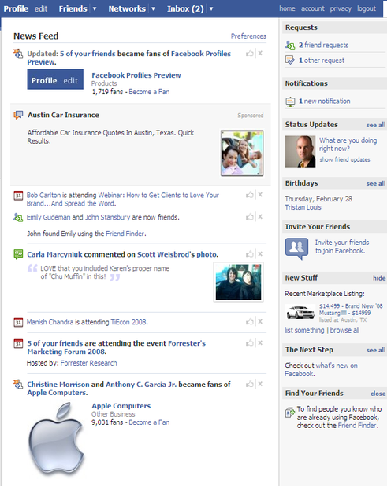Hide the Apple Computers fans story
The width and height of the screenshot is (387, 487).
click(261, 384)
